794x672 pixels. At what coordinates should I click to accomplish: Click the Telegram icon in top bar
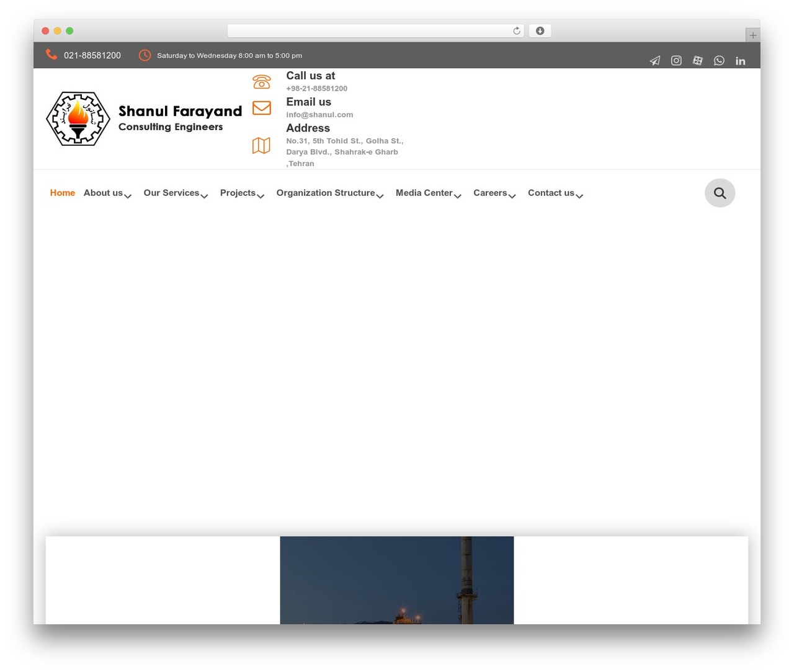coord(655,60)
